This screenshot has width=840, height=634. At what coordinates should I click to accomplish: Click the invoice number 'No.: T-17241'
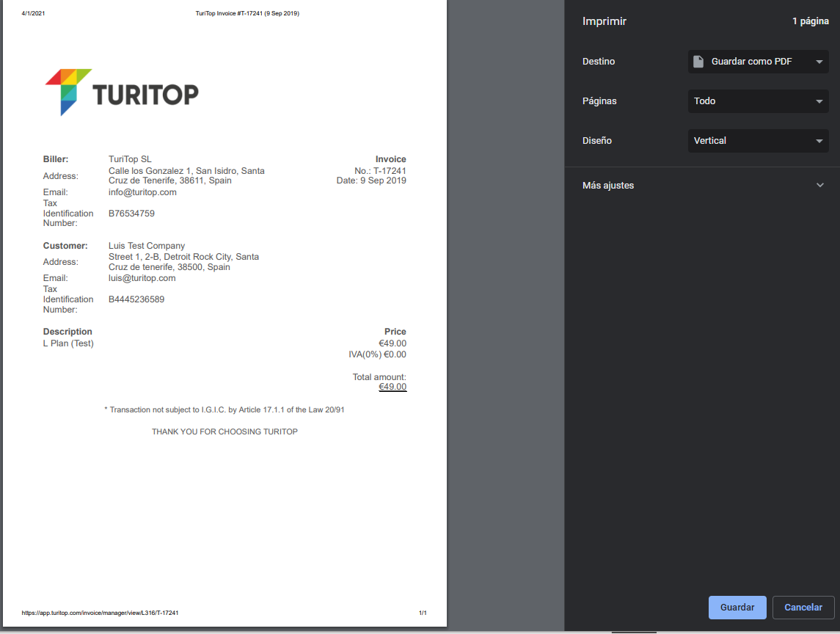pos(380,171)
